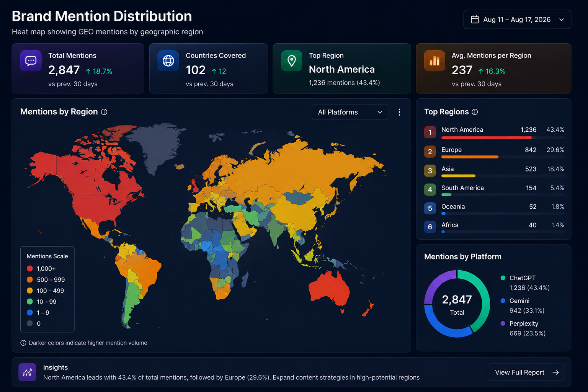Click the Asia yellow progress bar

click(x=458, y=176)
